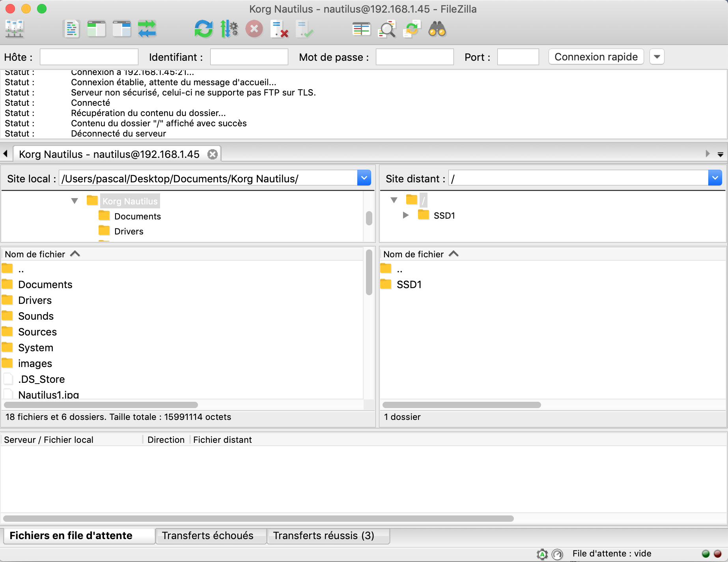The height and width of the screenshot is (562, 728).
Task: Click the remote list horizontal scrollbar
Action: (x=462, y=405)
